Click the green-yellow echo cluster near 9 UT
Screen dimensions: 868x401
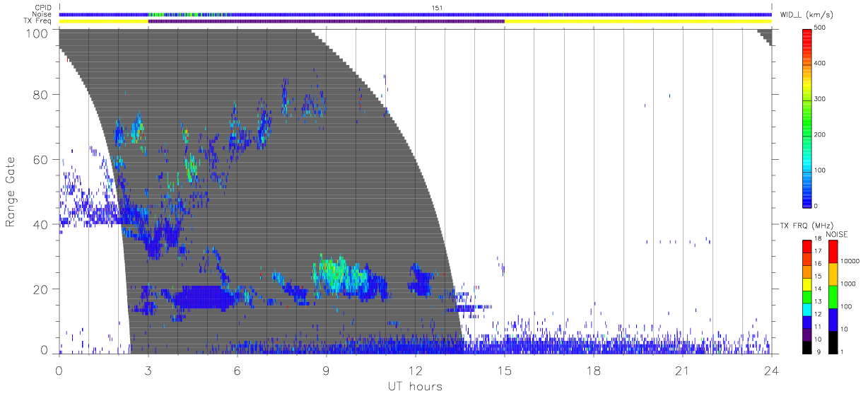pyautogui.click(x=339, y=274)
